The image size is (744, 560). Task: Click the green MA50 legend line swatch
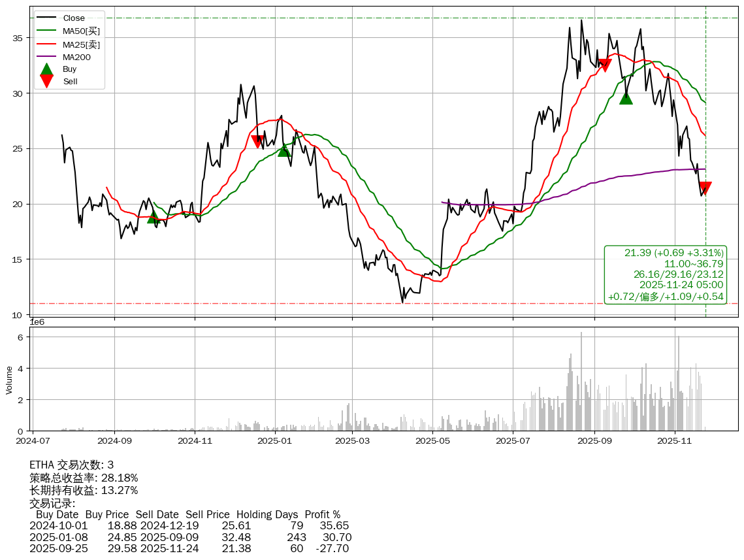click(x=46, y=31)
